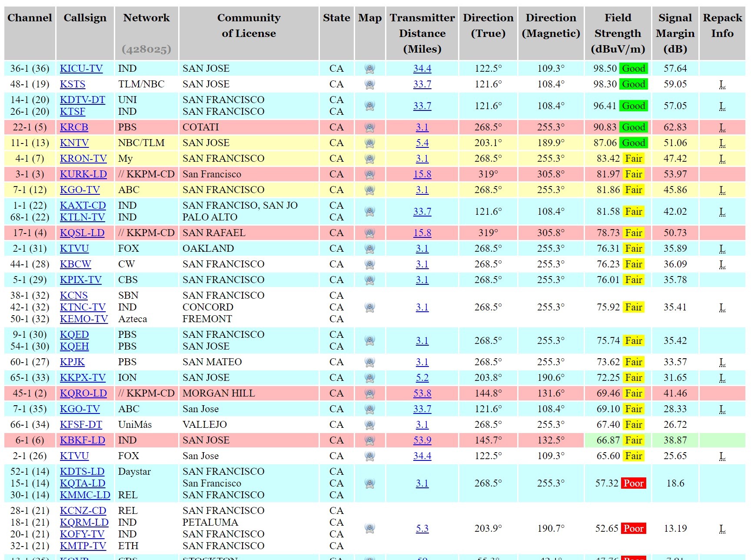Click map icon for KPIX-TV
Viewport: 751px width, 560px height.
370,280
